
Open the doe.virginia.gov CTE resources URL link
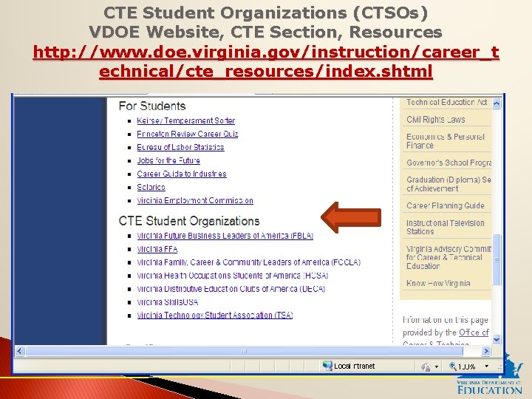266,61
